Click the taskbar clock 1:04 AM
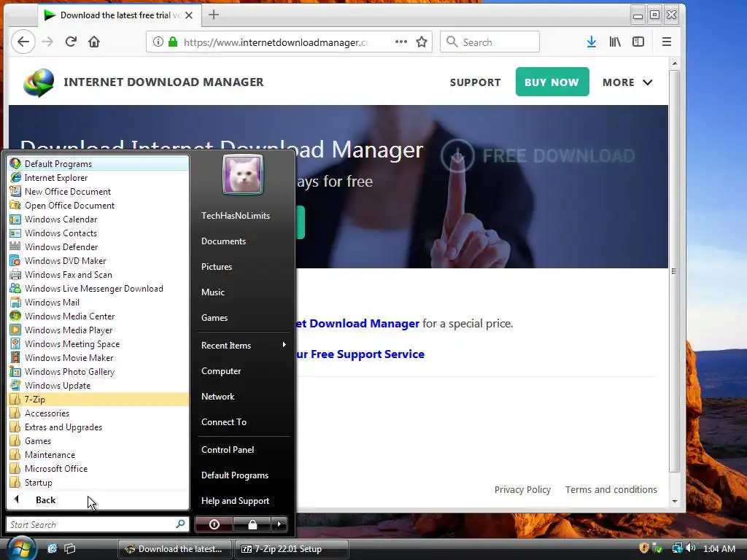Viewport: 747px width, 560px height. 719,548
